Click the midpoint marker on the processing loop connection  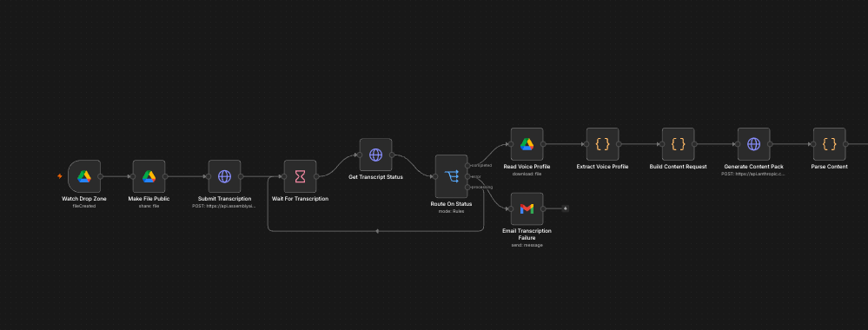(x=377, y=231)
